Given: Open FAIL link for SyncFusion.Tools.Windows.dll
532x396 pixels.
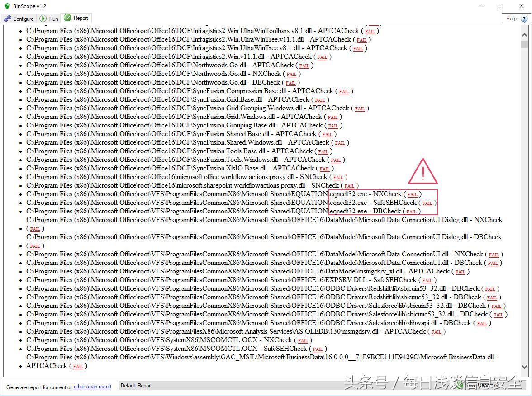Looking at the screenshot, I should (336, 160).
